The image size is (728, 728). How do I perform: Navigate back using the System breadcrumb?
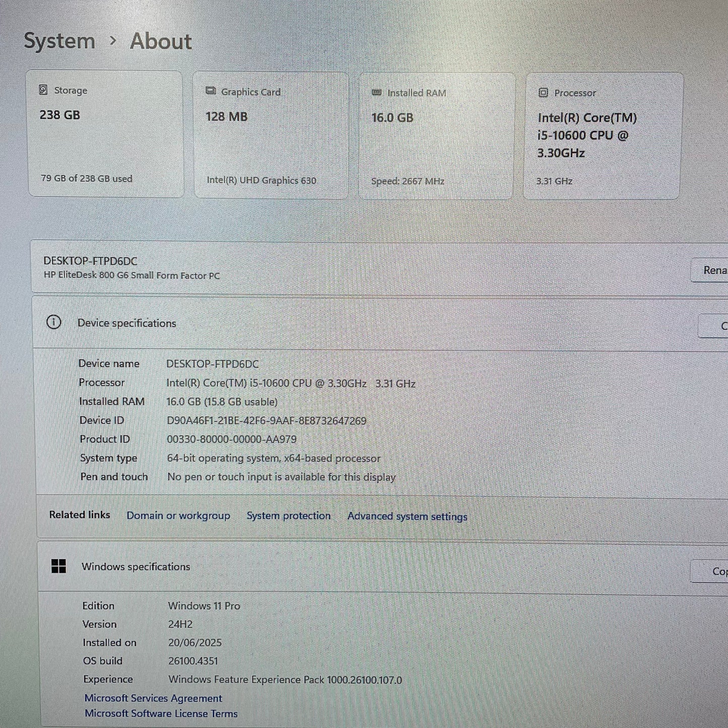[59, 41]
